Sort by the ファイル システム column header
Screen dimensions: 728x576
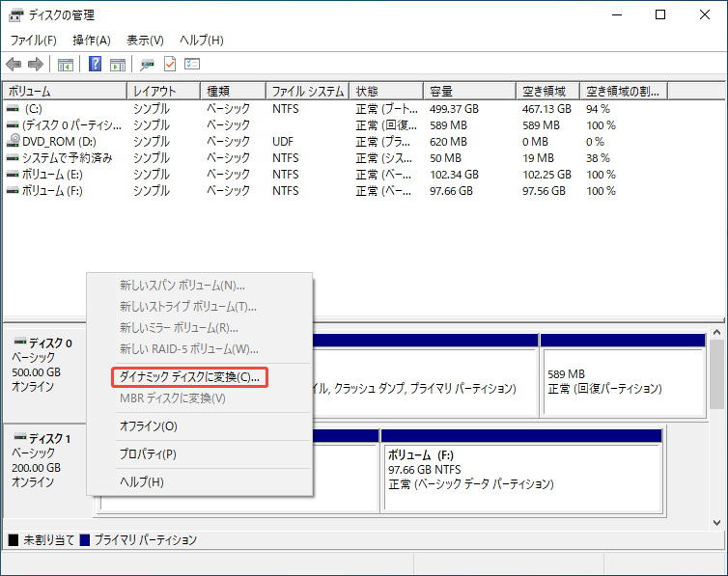point(308,92)
